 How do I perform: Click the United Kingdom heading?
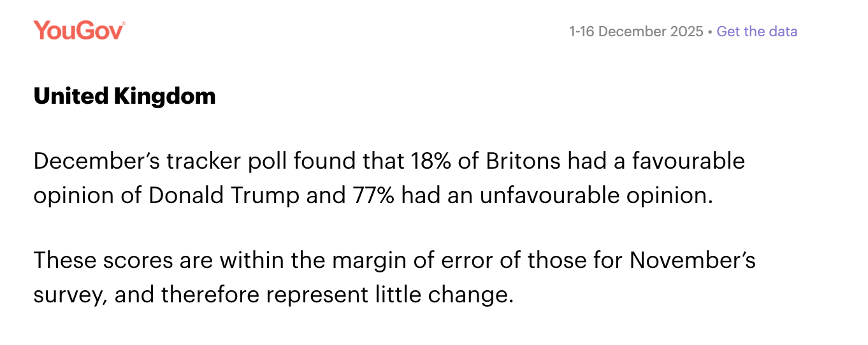pyautogui.click(x=124, y=96)
